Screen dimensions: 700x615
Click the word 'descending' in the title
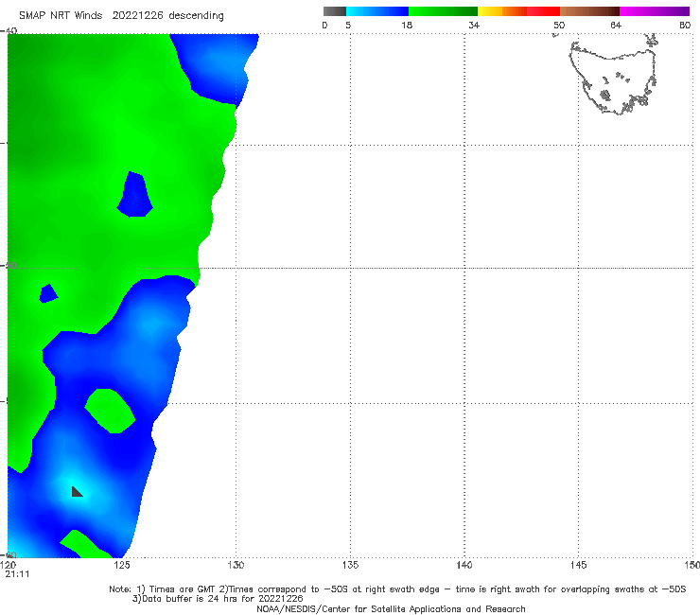pyautogui.click(x=197, y=16)
